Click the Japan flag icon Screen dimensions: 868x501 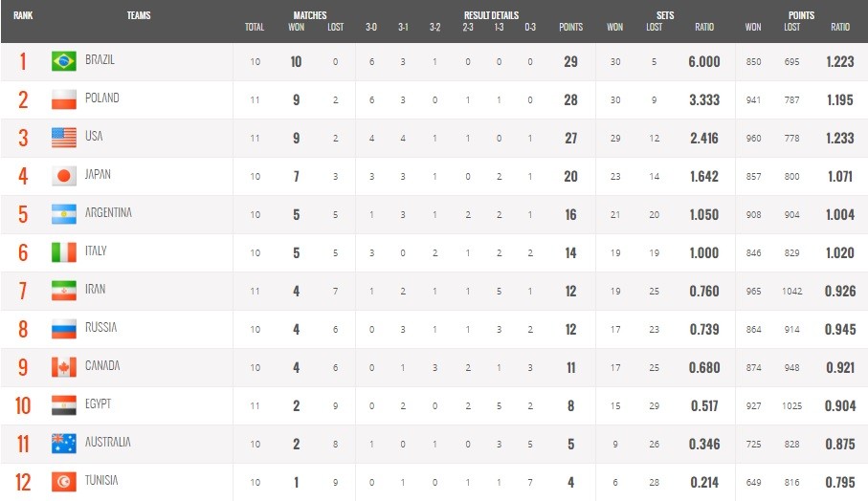pyautogui.click(x=64, y=176)
